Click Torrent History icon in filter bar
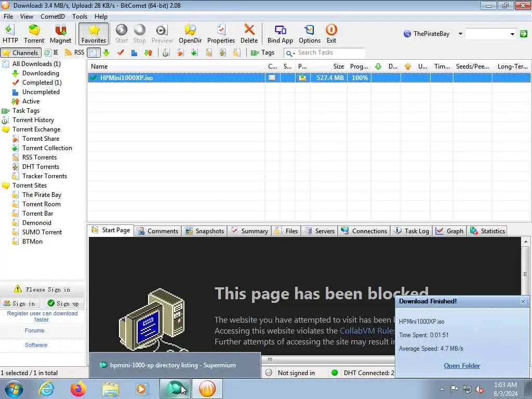The image size is (532, 399). click(166, 52)
